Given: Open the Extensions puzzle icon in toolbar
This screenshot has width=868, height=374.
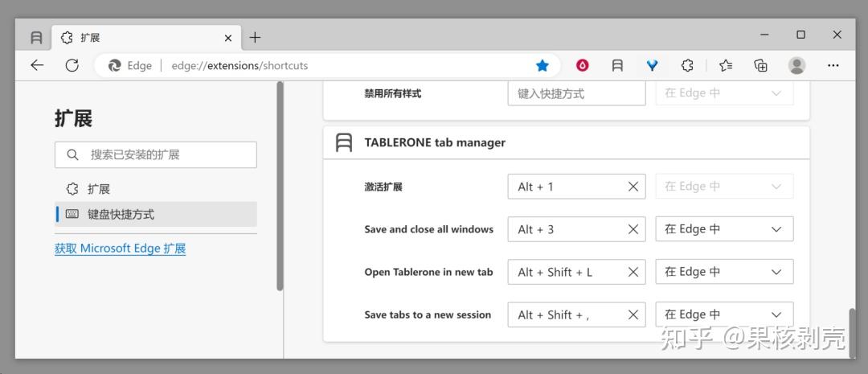Looking at the screenshot, I should pyautogui.click(x=687, y=66).
